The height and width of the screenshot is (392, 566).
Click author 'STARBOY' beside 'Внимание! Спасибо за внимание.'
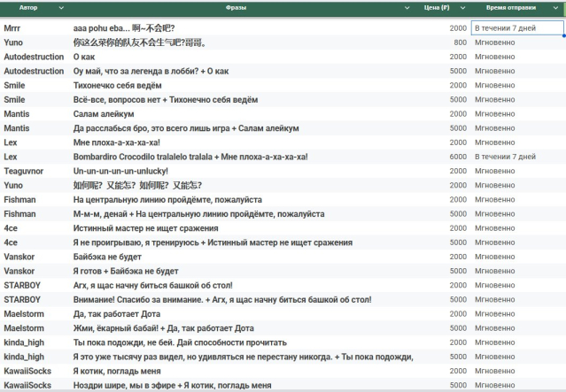(22, 300)
